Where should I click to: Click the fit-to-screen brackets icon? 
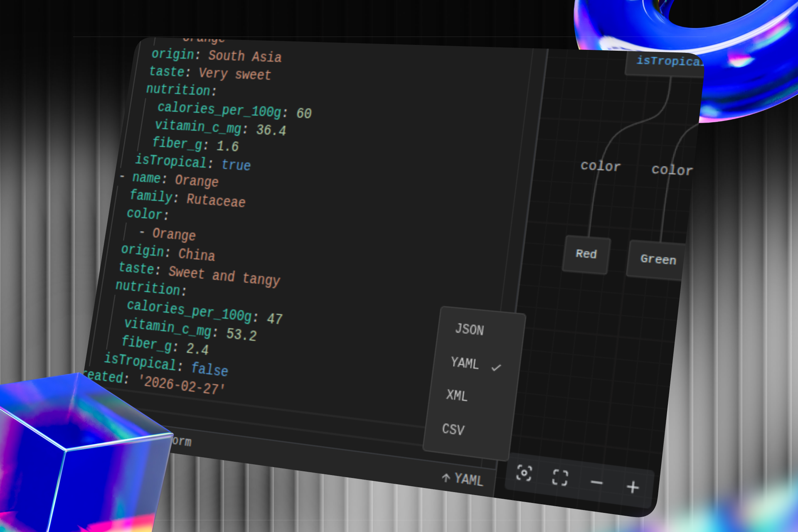(x=560, y=478)
